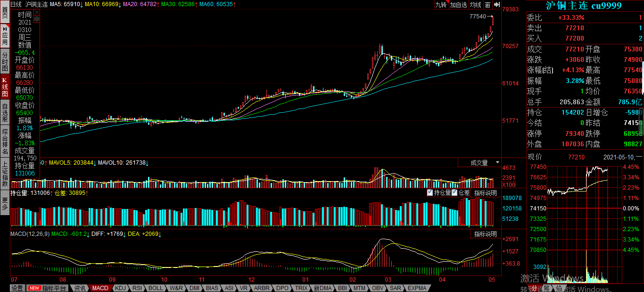644x292 pixels.
Task: Click the MA10: 66969 value
Action: click(x=103, y=4)
